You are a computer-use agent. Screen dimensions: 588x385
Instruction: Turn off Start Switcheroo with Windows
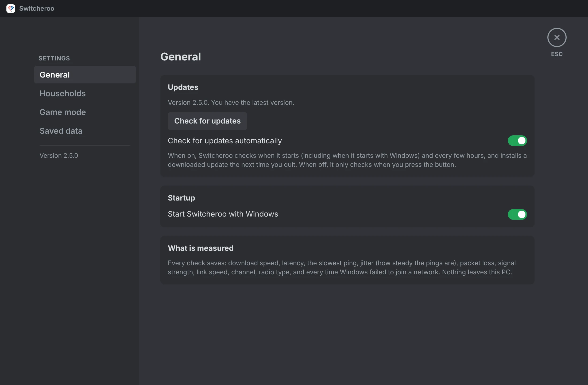tap(517, 214)
